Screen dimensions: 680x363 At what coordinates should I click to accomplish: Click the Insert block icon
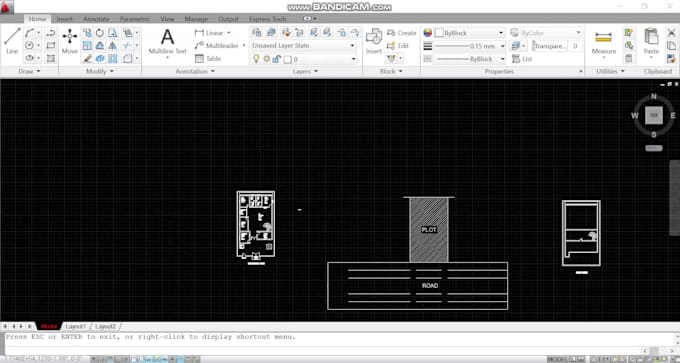pyautogui.click(x=373, y=41)
